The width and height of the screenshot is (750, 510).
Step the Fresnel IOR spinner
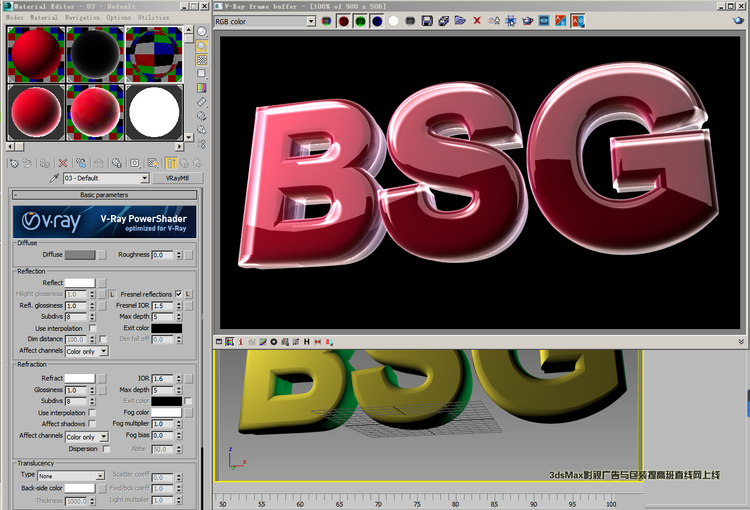point(179,305)
